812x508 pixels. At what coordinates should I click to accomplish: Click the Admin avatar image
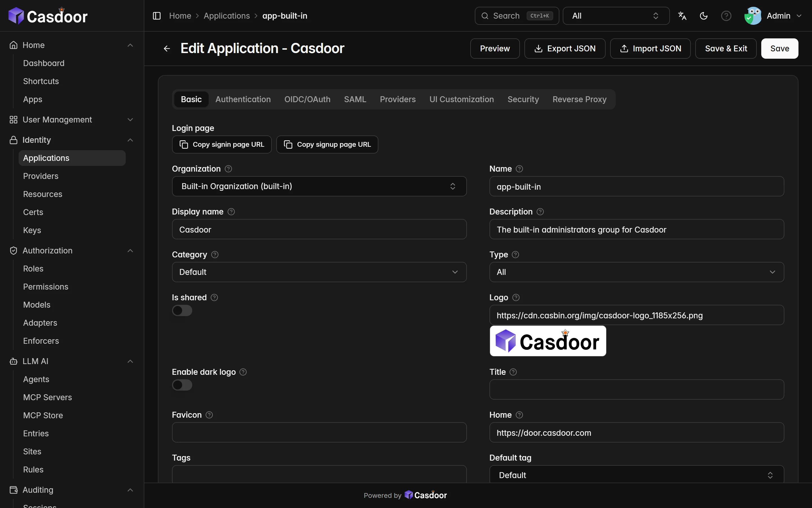click(753, 16)
